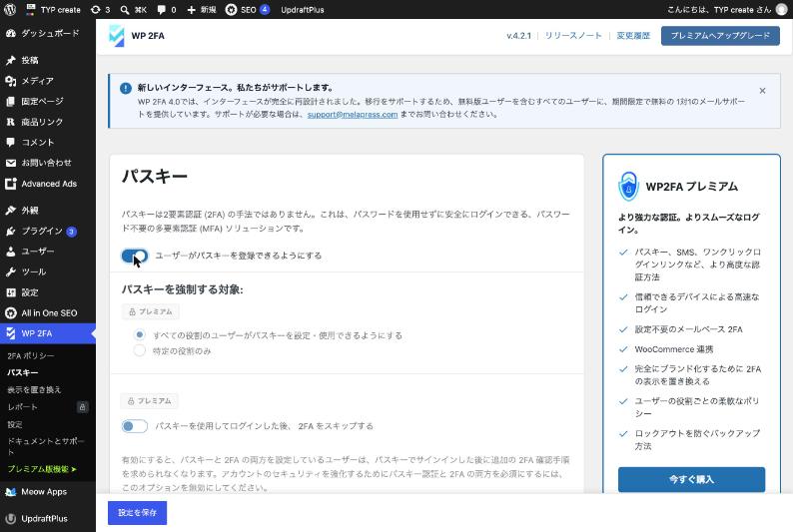Open リリースノート link
793x532 pixels.
tap(573, 36)
